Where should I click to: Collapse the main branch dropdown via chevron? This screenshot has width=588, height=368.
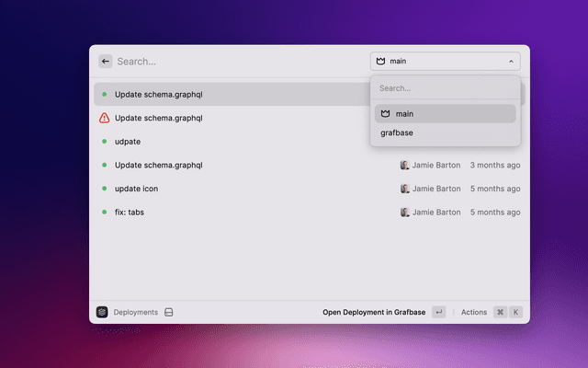pyautogui.click(x=511, y=62)
